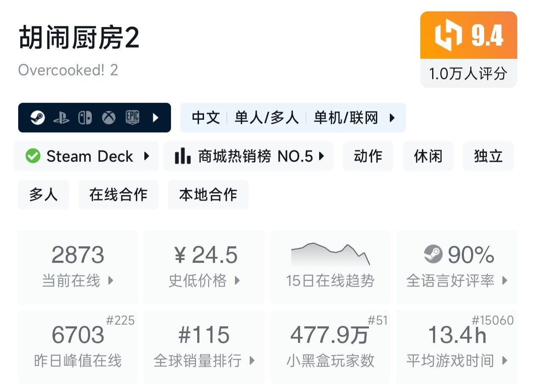Viewport: 535px width, 392px height.
Task: Click the Steam platform icon
Action: (37, 118)
